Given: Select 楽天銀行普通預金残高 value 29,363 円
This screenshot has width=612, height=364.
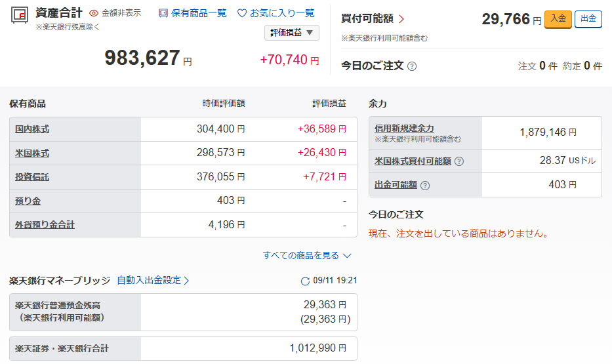Looking at the screenshot, I should (325, 304).
